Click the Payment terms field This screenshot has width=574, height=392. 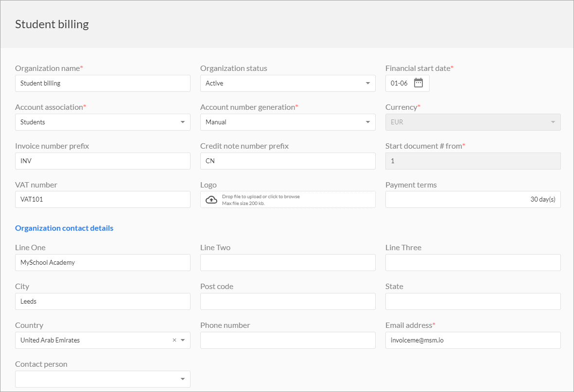pos(473,200)
